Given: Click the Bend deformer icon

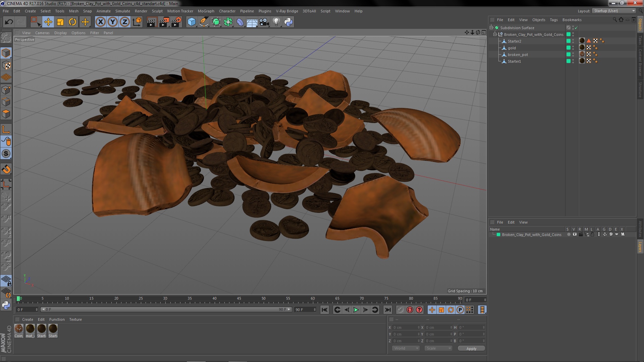Looking at the screenshot, I should pos(240,22).
